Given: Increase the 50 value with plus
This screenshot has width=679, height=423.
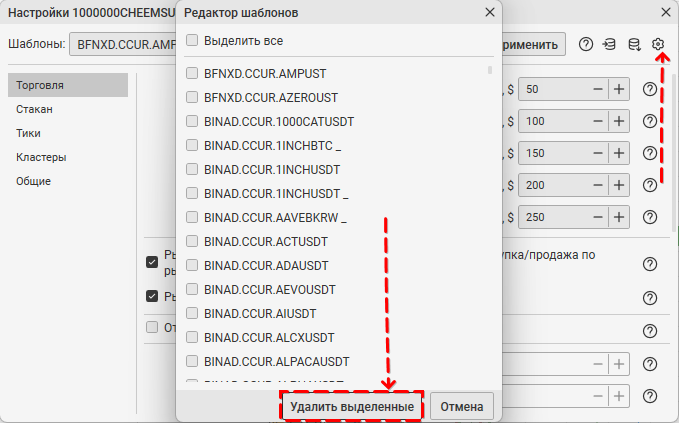Looking at the screenshot, I should click(x=619, y=89).
